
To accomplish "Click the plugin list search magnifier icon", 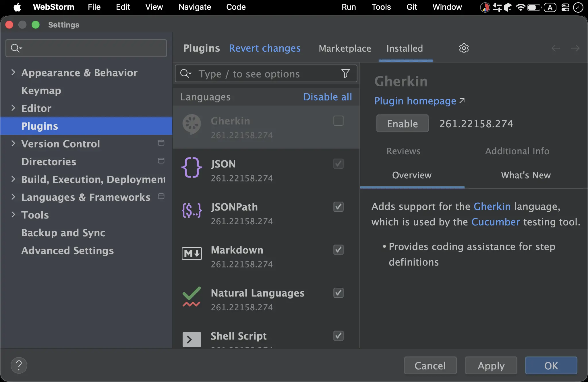I will [185, 74].
